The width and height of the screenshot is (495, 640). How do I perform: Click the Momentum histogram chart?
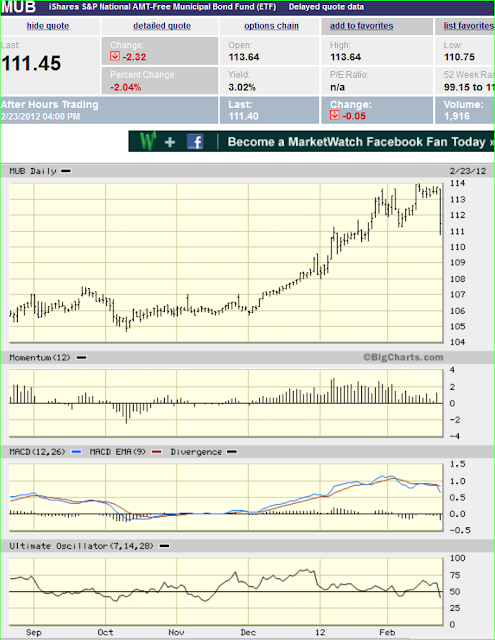pos(226,403)
